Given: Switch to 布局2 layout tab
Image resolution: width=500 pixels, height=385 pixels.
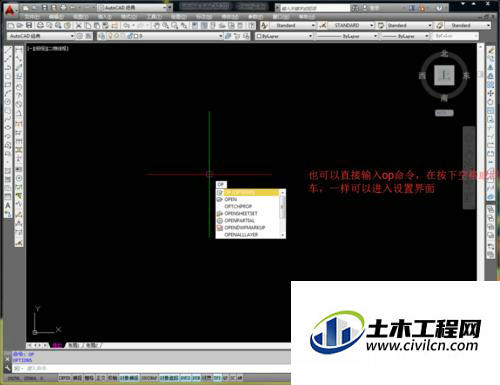Looking at the screenshot, I should click(x=93, y=345).
